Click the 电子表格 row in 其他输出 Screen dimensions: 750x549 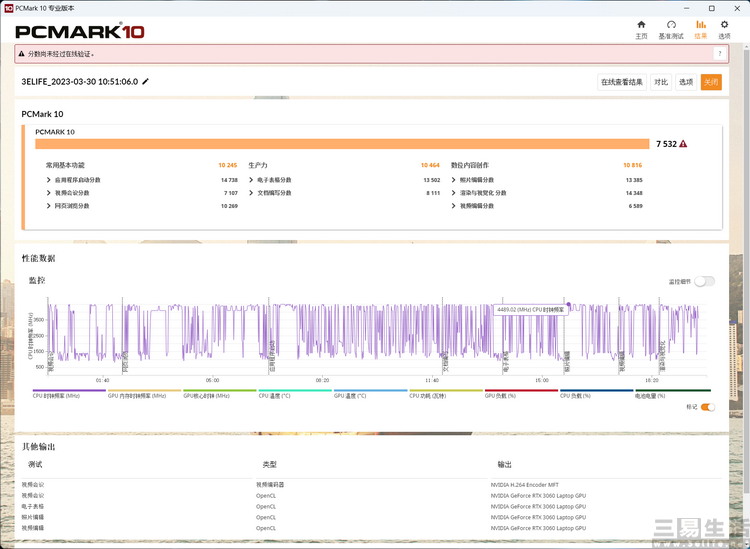[x=33, y=506]
